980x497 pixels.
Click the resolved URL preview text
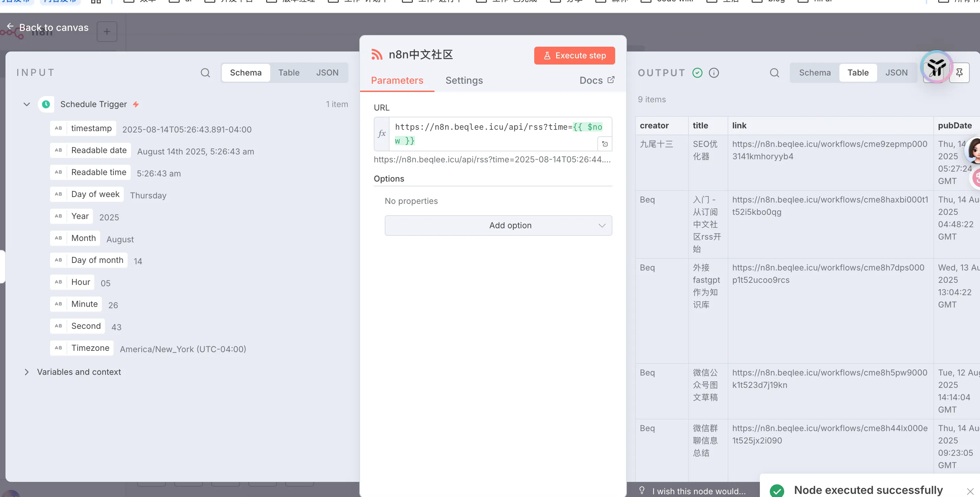point(492,160)
